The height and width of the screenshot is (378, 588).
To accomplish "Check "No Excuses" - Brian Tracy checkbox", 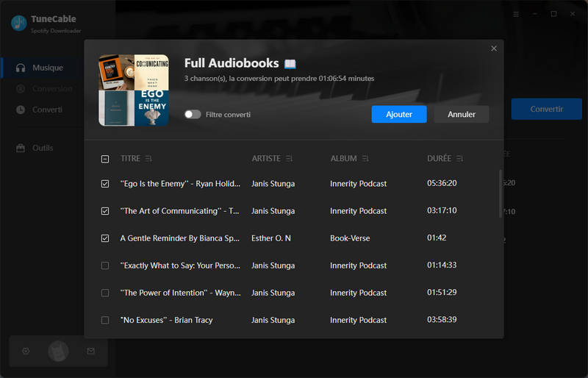I will tap(105, 320).
